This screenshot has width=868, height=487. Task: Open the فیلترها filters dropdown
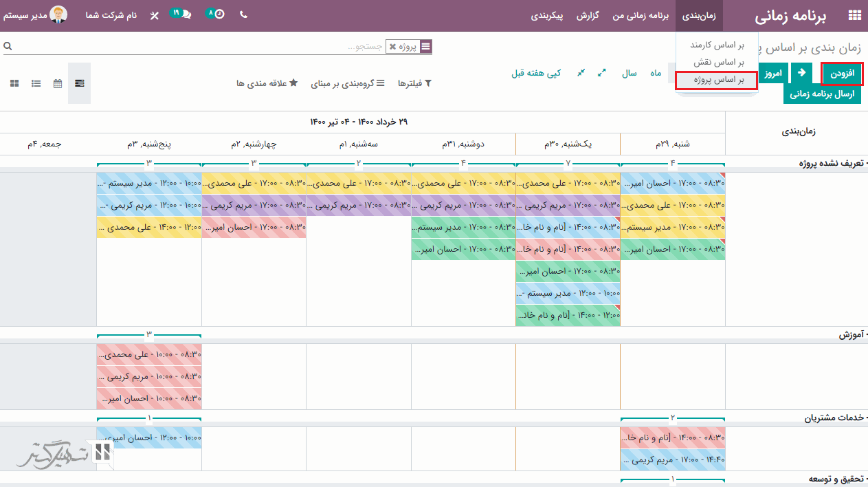tap(414, 83)
